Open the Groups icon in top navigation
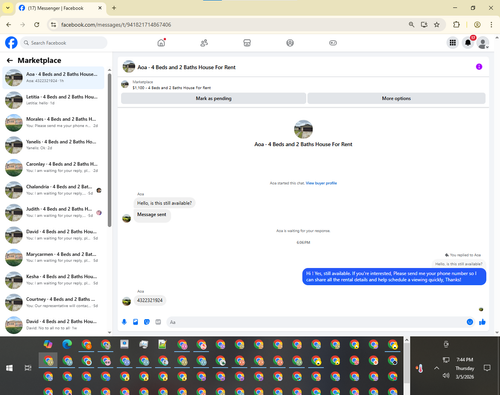The width and height of the screenshot is (500, 395). 290,43
